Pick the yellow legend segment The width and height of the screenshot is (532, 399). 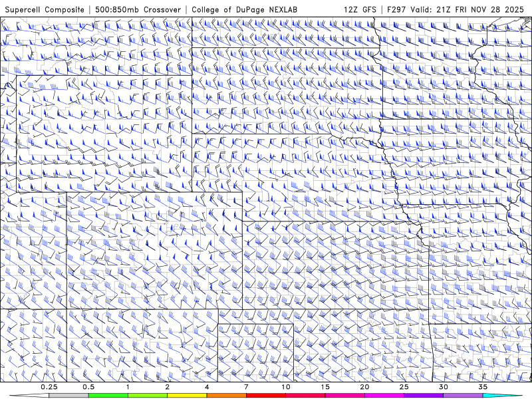click(x=187, y=396)
